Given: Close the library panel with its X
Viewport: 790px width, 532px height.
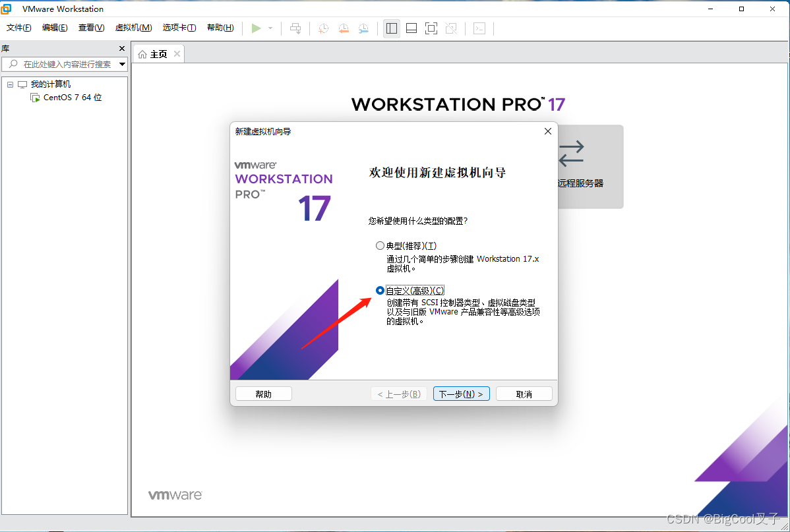Looking at the screenshot, I should tap(121, 47).
